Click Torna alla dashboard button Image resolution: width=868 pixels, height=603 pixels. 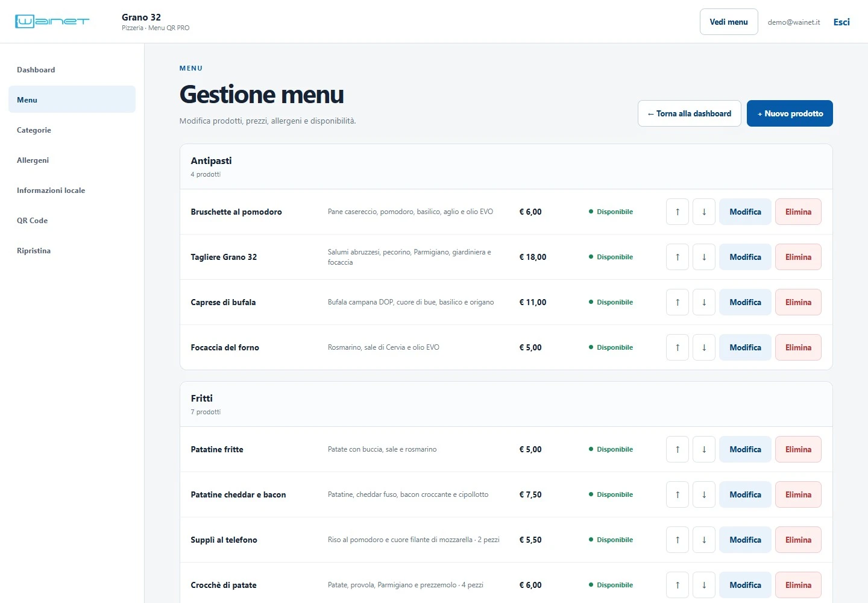click(x=690, y=113)
